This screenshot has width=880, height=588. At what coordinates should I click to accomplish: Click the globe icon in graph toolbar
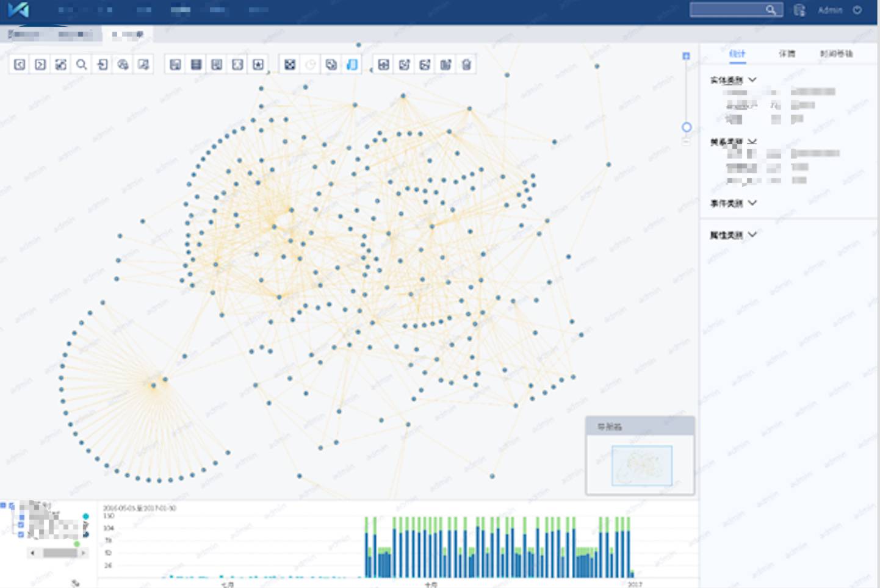(123, 64)
